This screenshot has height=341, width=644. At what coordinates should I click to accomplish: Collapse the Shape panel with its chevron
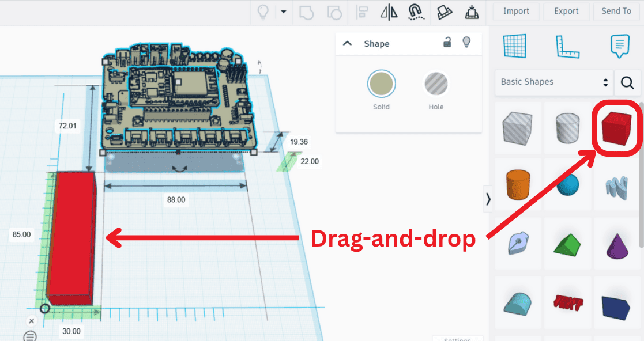click(347, 43)
